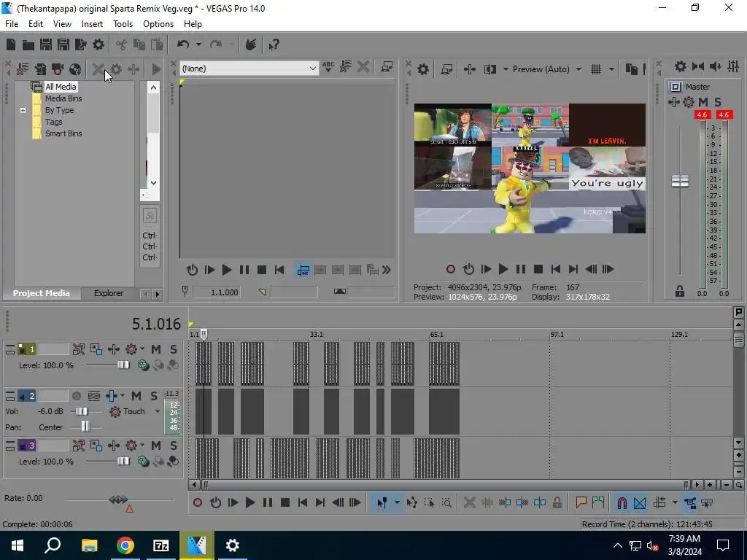Undo the last action

tap(183, 44)
